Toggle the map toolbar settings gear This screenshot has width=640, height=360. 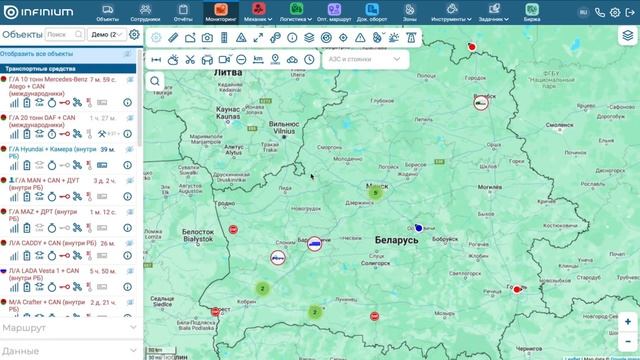pyautogui.click(x=156, y=38)
